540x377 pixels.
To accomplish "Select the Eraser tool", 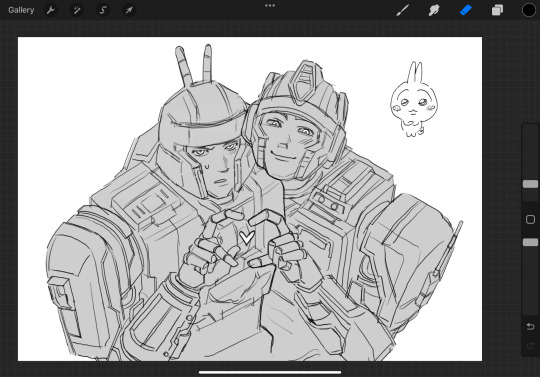I will point(466,10).
